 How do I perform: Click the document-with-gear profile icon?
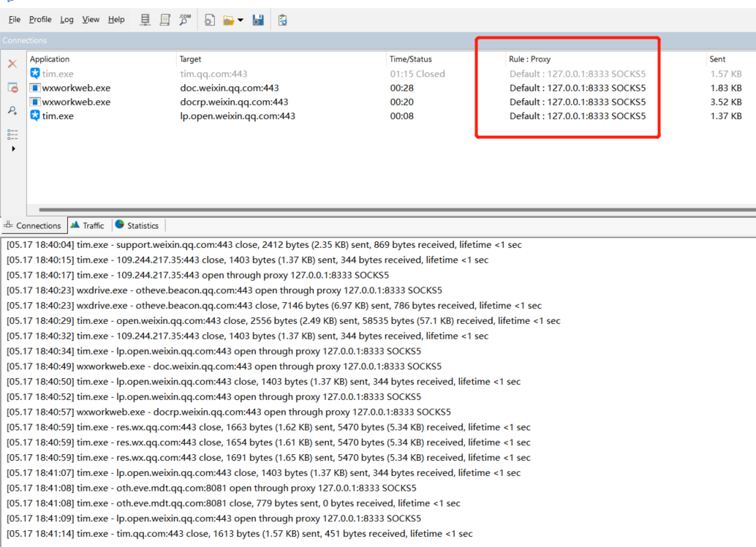tap(210, 20)
